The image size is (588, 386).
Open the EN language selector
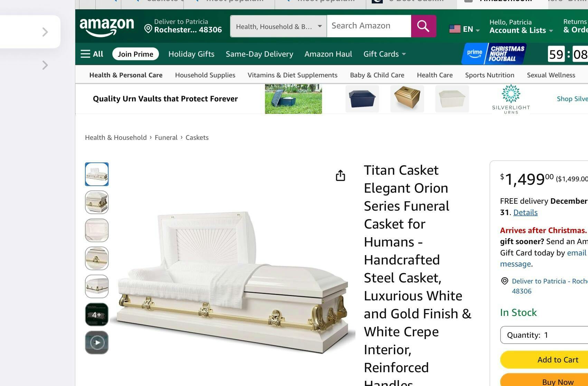point(464,29)
